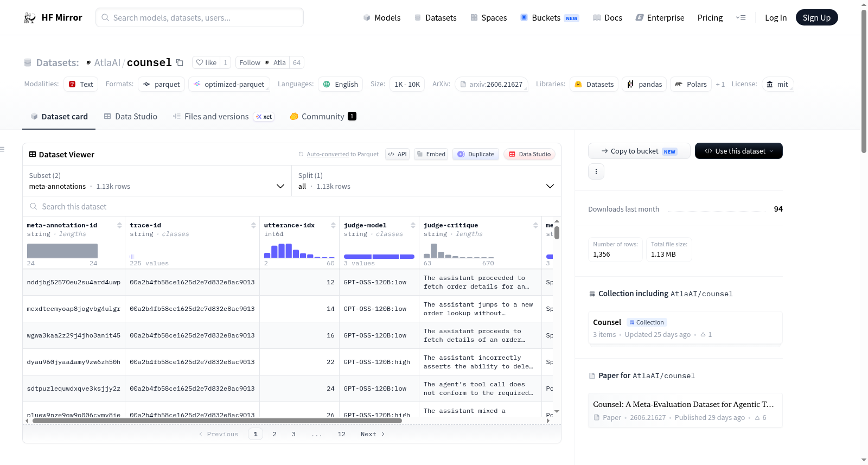The height and width of the screenshot is (465, 868).
Task: Open the Counsel meta-evaluation paper card
Action: (x=685, y=410)
